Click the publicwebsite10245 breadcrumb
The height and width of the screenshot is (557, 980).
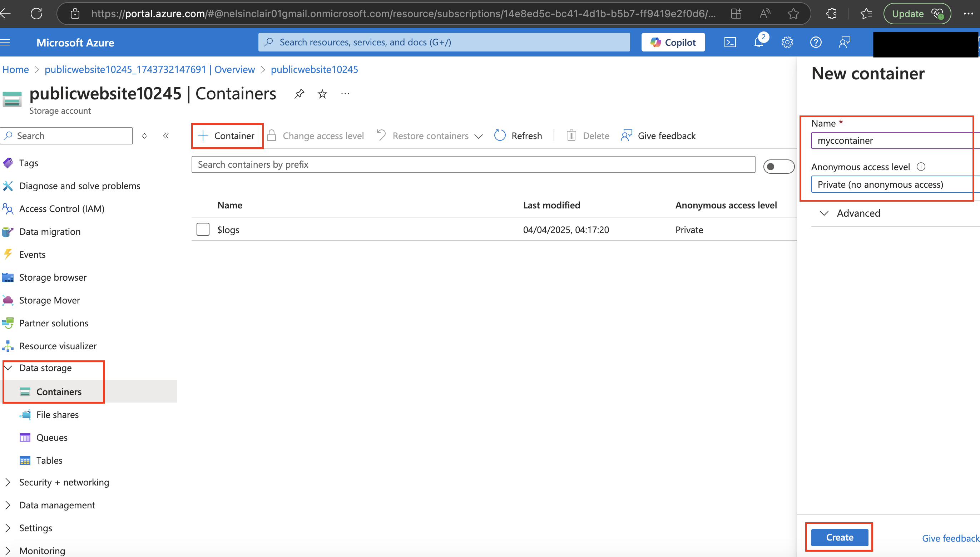(314, 70)
